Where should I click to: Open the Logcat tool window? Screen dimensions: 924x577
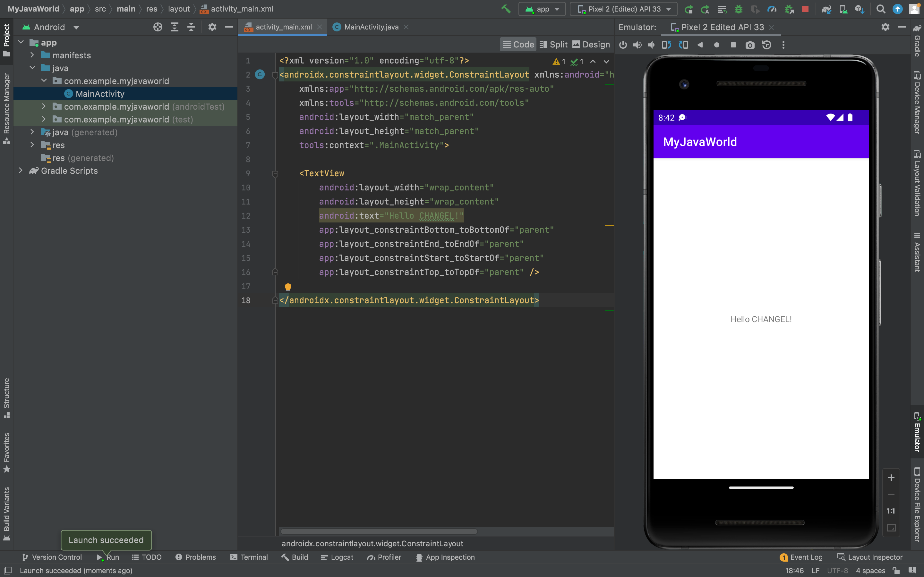(337, 557)
